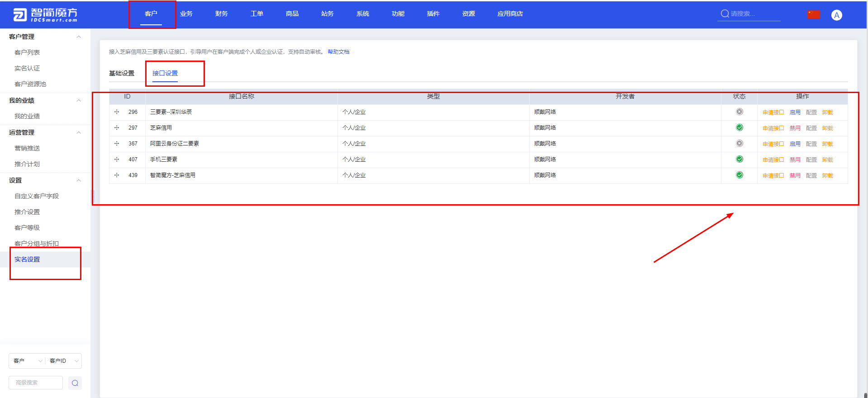Click the magnifier icon in top search

(725, 14)
